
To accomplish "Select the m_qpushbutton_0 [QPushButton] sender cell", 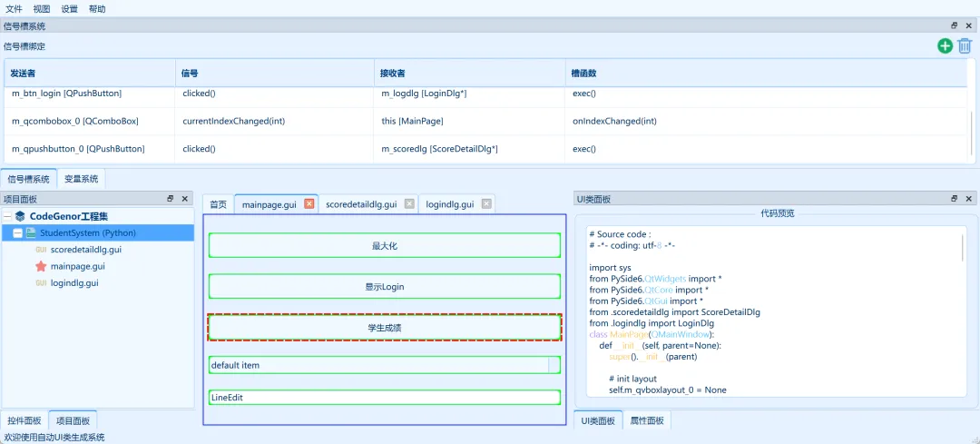I will [x=89, y=149].
